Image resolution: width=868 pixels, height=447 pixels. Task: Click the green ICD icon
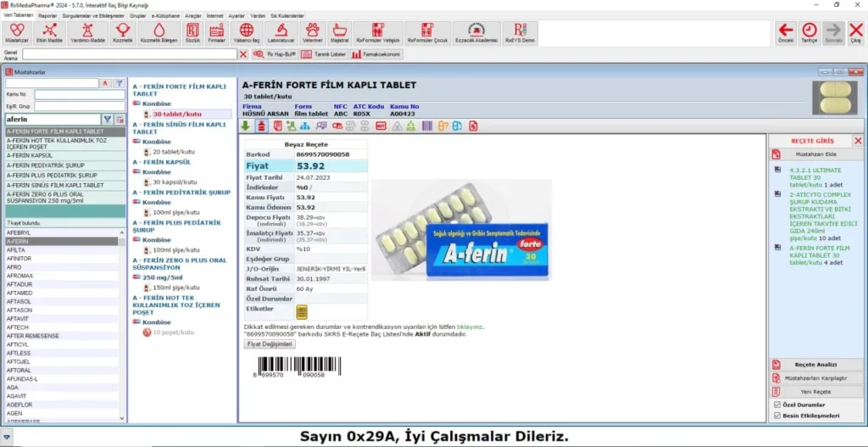[x=411, y=126]
